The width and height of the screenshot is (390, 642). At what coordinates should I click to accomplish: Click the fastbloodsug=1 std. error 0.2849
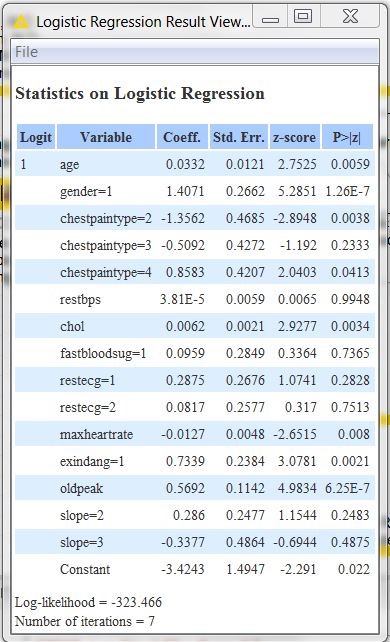245,353
